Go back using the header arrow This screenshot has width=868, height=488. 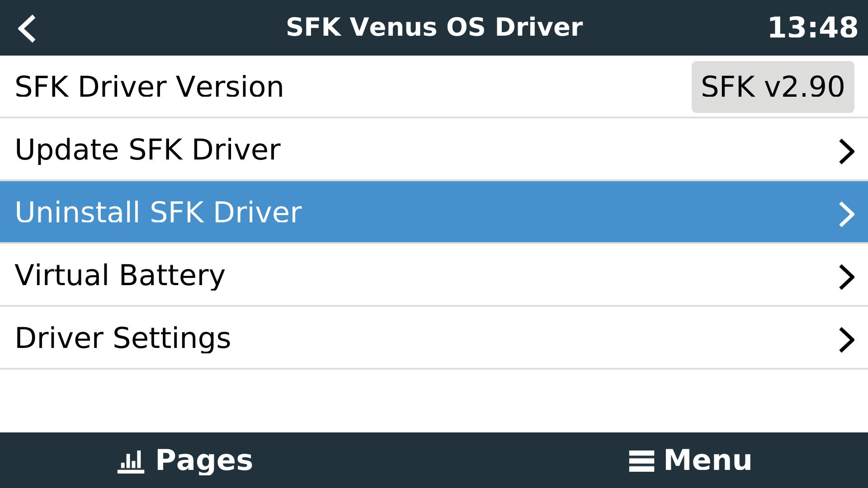coord(27,28)
